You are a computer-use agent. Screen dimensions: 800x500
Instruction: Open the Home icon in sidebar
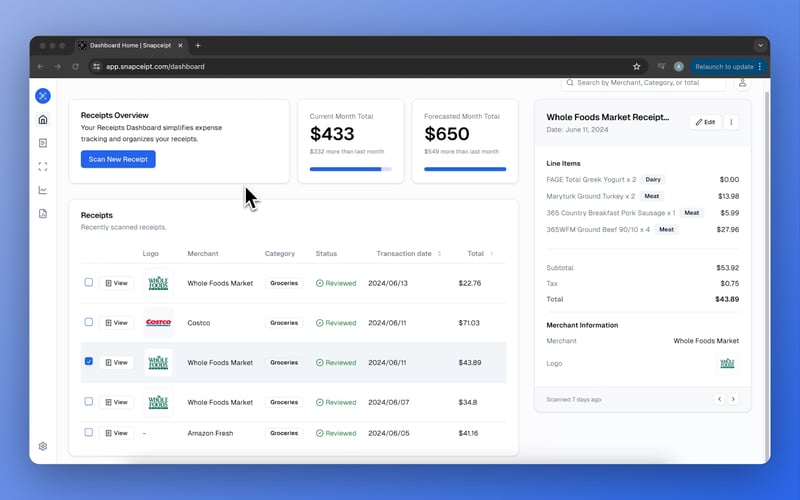(43, 119)
